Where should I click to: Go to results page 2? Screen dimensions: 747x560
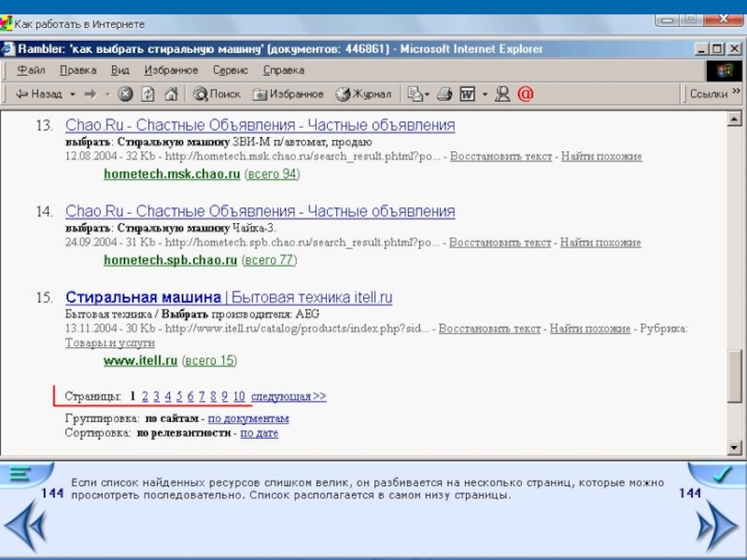click(x=145, y=396)
